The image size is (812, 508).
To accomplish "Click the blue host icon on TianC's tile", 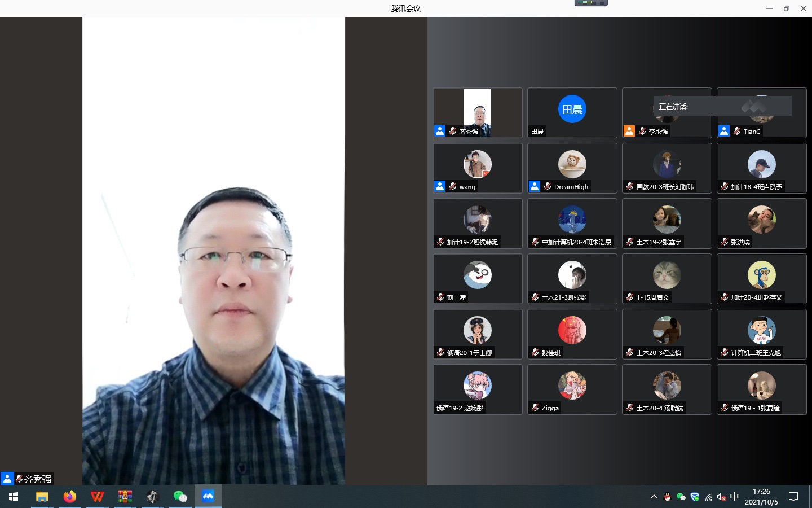I will click(724, 131).
